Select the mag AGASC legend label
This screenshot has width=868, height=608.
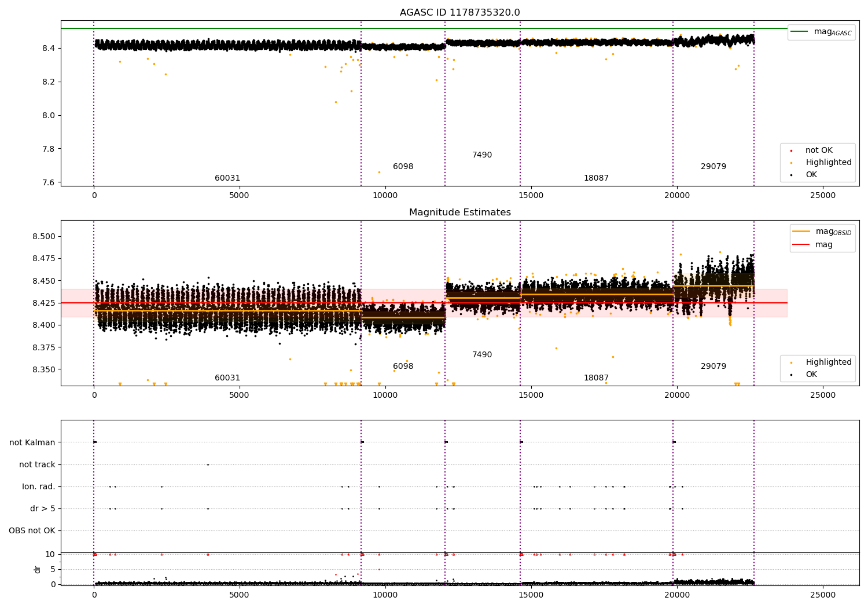833,32
